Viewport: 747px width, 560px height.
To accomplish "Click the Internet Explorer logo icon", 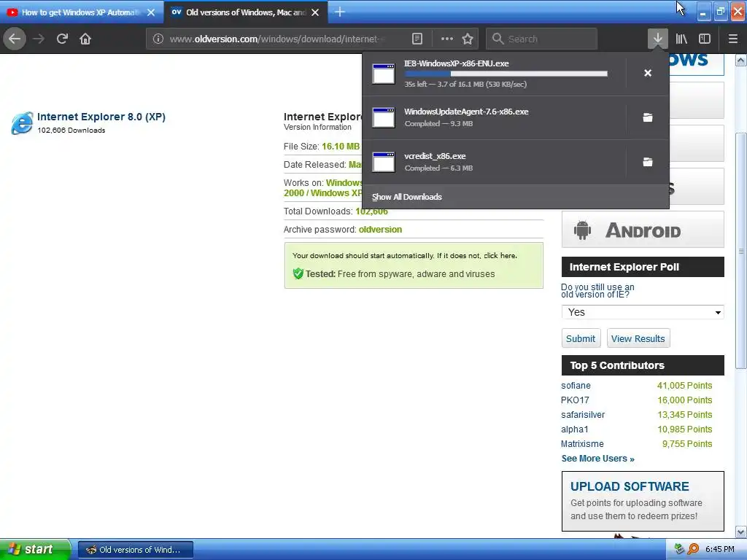I will point(23,123).
